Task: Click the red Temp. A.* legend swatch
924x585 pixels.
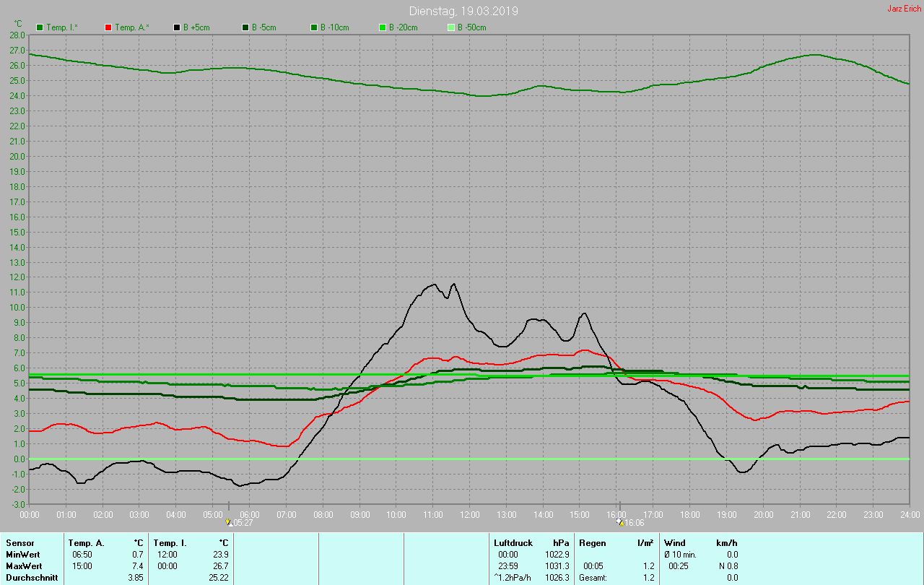Action: pos(108,27)
